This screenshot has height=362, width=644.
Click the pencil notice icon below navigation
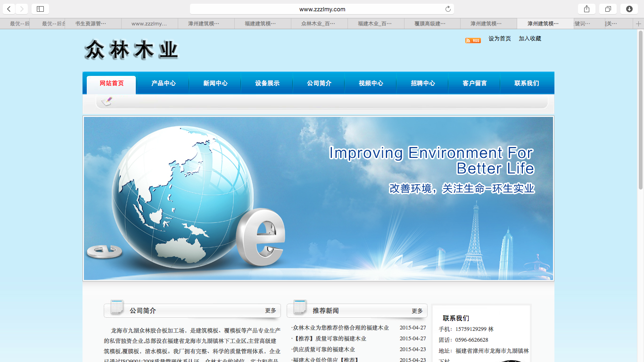(x=107, y=101)
